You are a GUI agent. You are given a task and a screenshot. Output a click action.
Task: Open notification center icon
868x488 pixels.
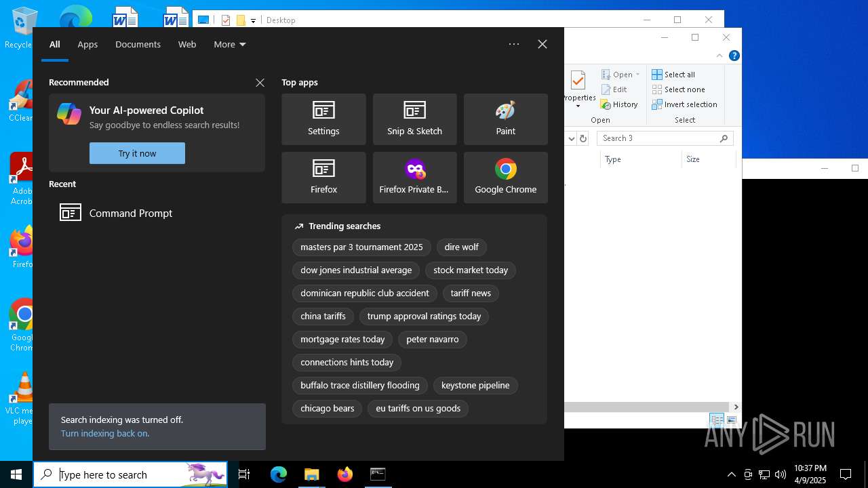pyautogui.click(x=846, y=474)
